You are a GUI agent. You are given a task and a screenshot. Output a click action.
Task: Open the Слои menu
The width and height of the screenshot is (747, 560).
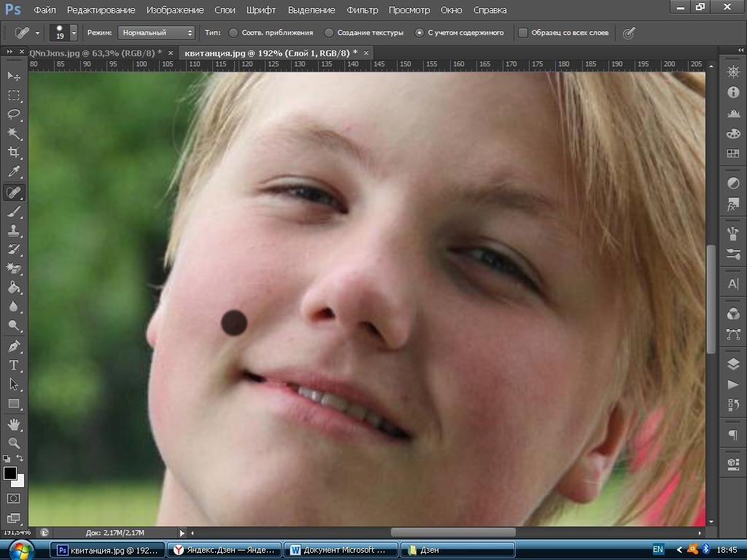coord(225,9)
